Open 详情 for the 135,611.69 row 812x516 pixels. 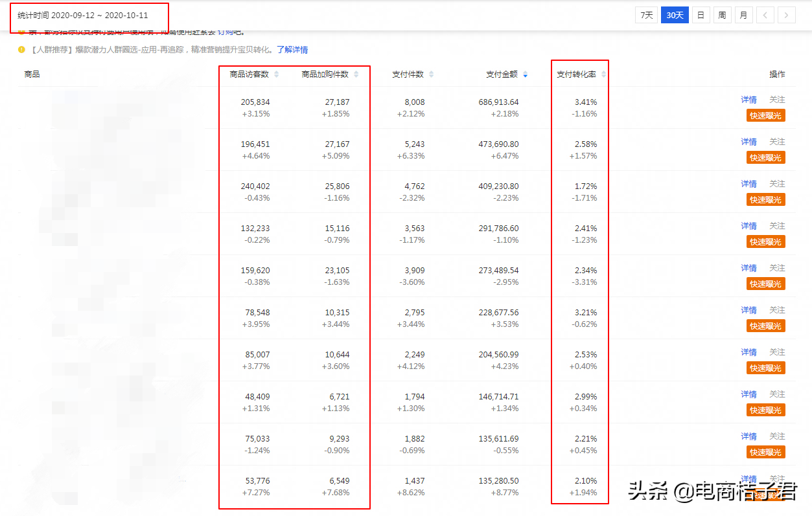pos(749,436)
